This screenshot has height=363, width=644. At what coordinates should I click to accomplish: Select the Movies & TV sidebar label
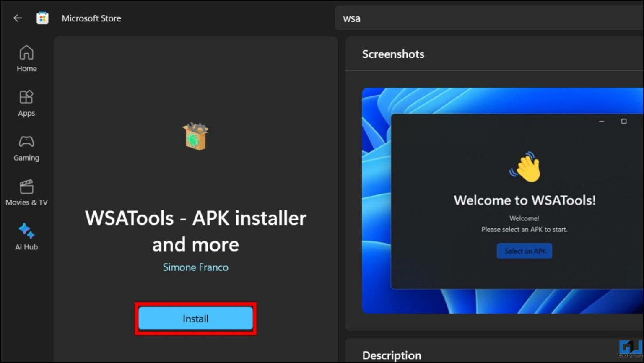pyautogui.click(x=26, y=202)
